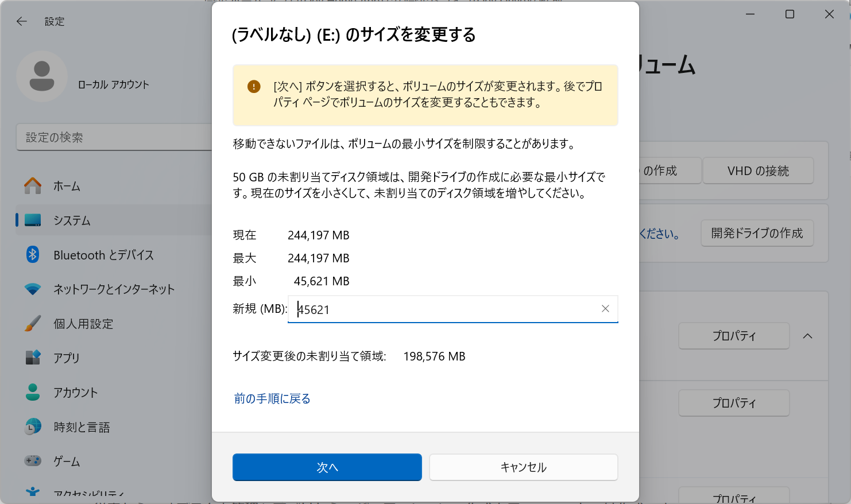Screen dimensions: 851x504
Task: Open Bluetooth とデバイス via its icon
Action: [33, 255]
